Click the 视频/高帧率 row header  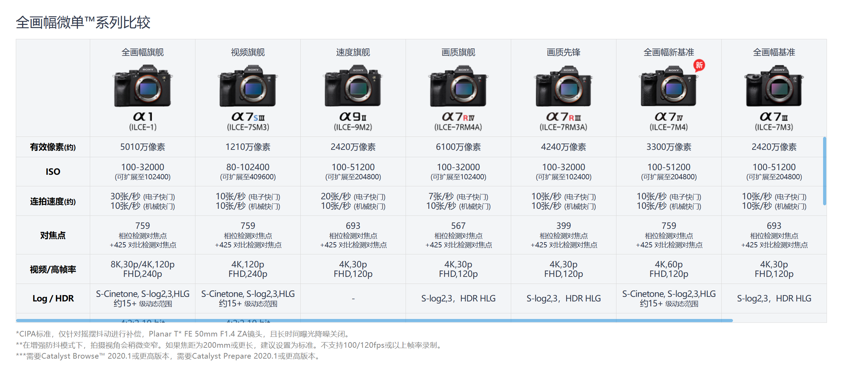(x=53, y=269)
